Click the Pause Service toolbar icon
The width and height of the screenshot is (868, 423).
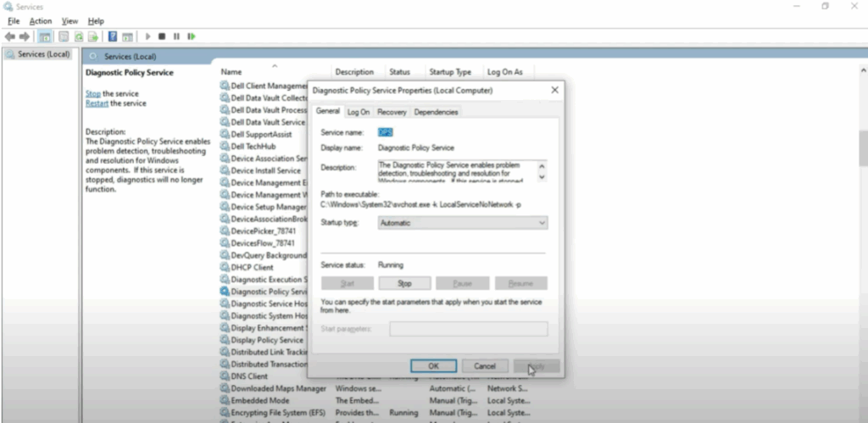coord(176,36)
